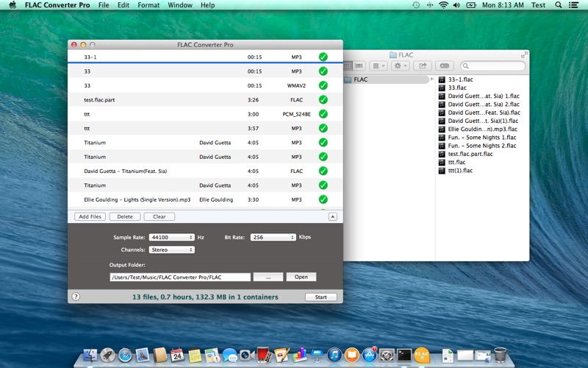
Task: Open the App Store in the Dock
Action: point(370,355)
